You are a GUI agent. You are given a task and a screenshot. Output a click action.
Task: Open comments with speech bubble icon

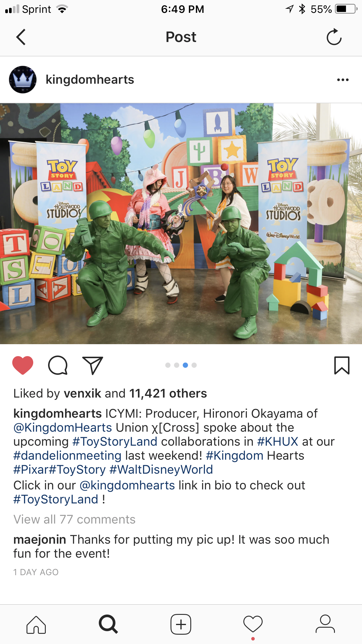coord(58,365)
